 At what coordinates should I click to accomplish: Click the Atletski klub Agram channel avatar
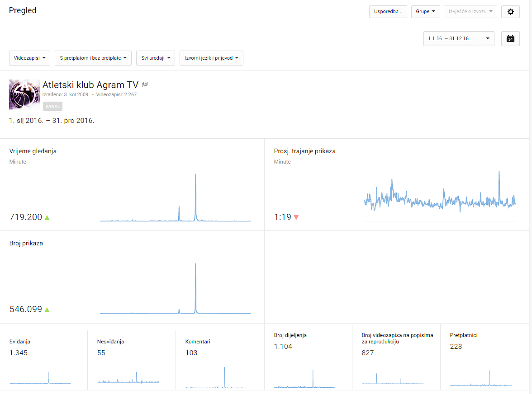click(24, 95)
